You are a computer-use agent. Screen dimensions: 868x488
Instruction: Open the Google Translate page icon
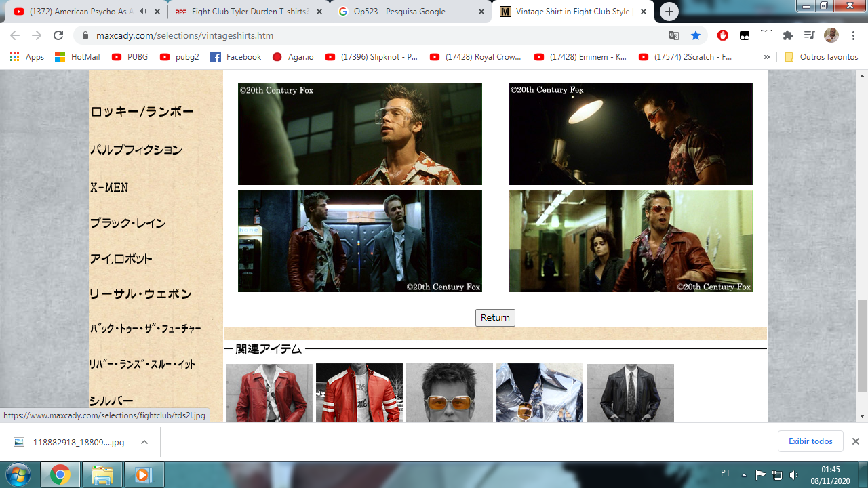(674, 35)
